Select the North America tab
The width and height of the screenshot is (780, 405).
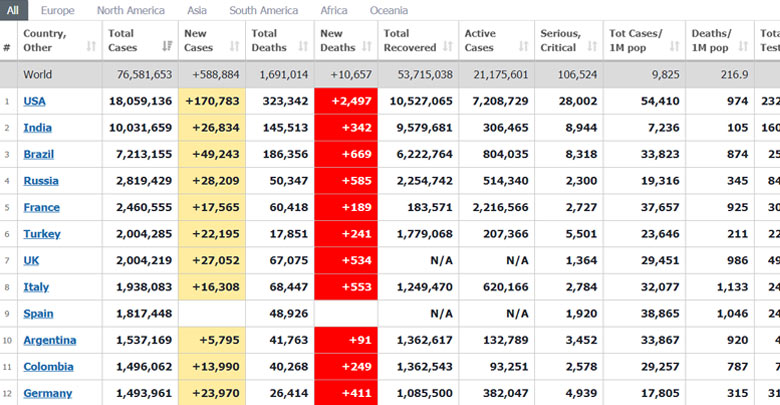pyautogui.click(x=131, y=11)
